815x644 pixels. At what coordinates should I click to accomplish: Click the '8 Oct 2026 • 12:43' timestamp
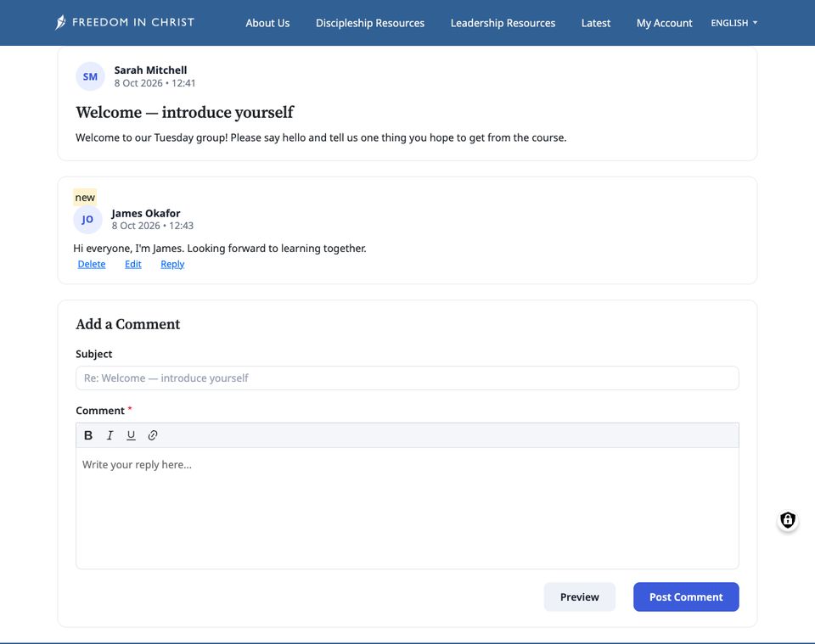click(152, 226)
